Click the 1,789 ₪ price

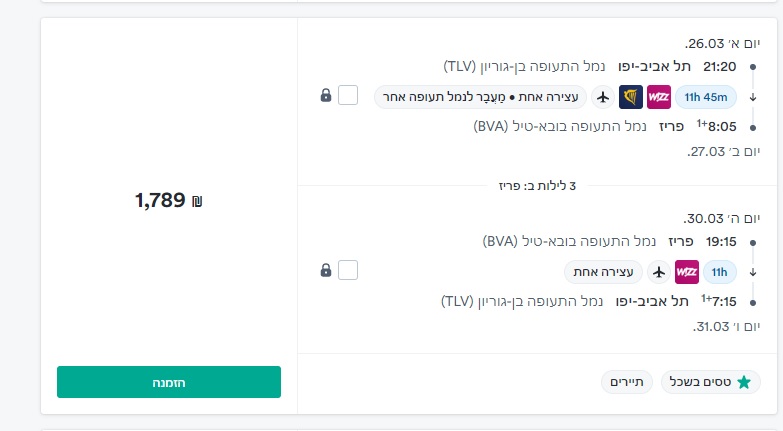[168, 200]
